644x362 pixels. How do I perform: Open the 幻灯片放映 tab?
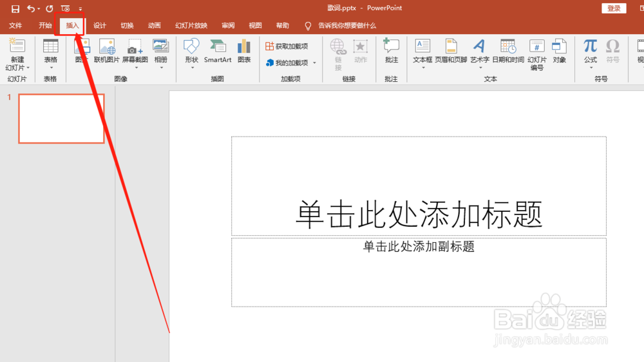coord(191,26)
